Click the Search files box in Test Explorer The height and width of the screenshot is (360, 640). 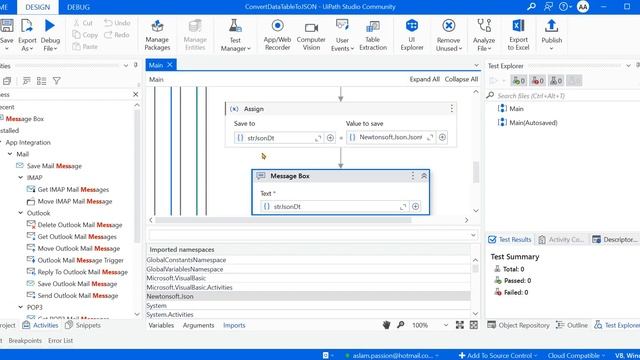(563, 96)
